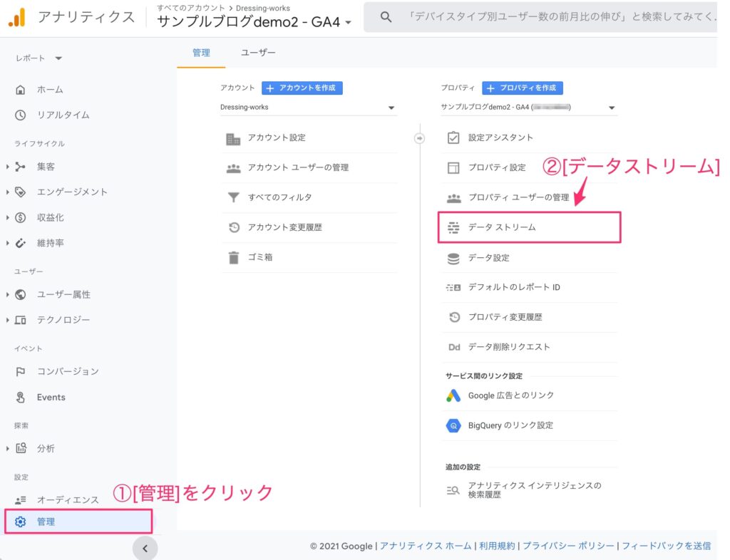
Task: Click the 分析 analysis icon
Action: [21, 448]
